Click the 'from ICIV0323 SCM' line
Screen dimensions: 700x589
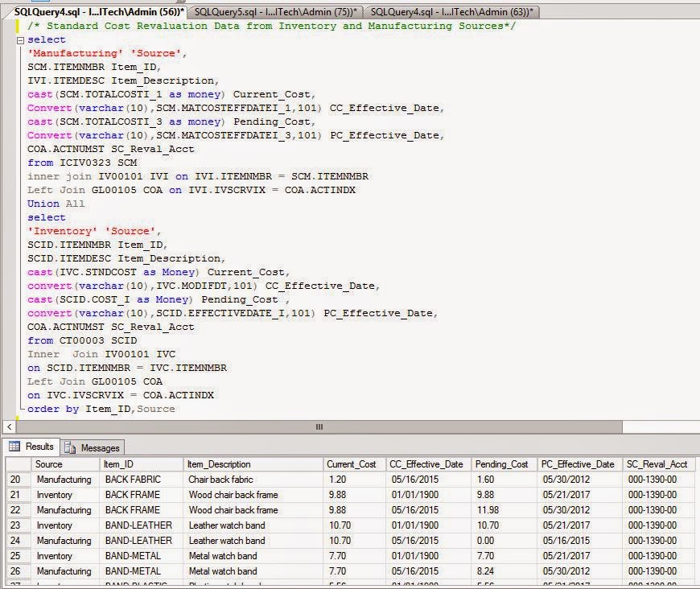point(82,163)
